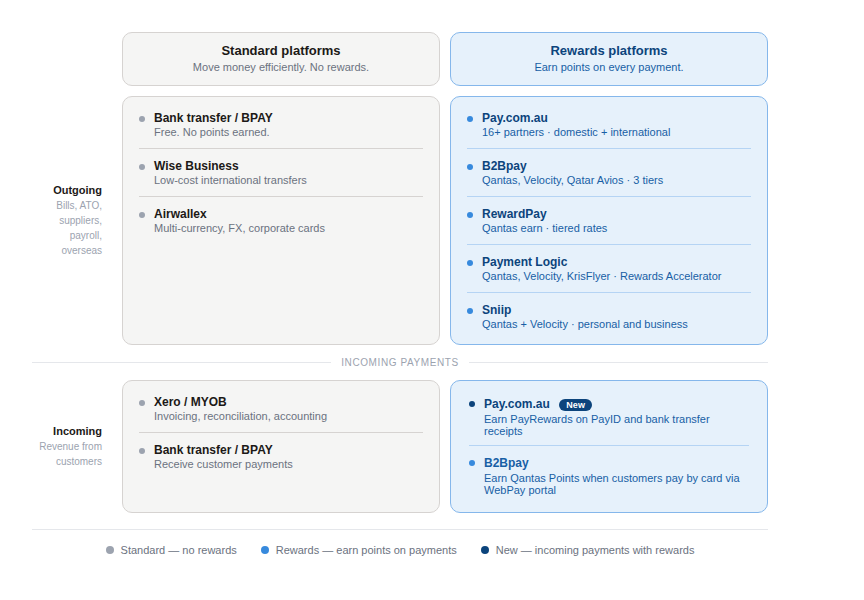Screen dimensions: 864x600
Task: Click '16+ partners · domestic + international' text
Action: pos(576,132)
